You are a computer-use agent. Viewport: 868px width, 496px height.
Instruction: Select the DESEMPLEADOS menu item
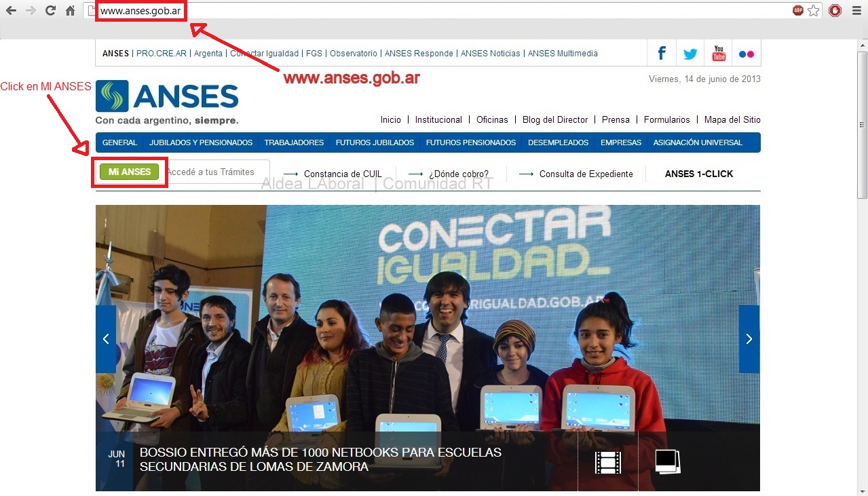point(559,142)
